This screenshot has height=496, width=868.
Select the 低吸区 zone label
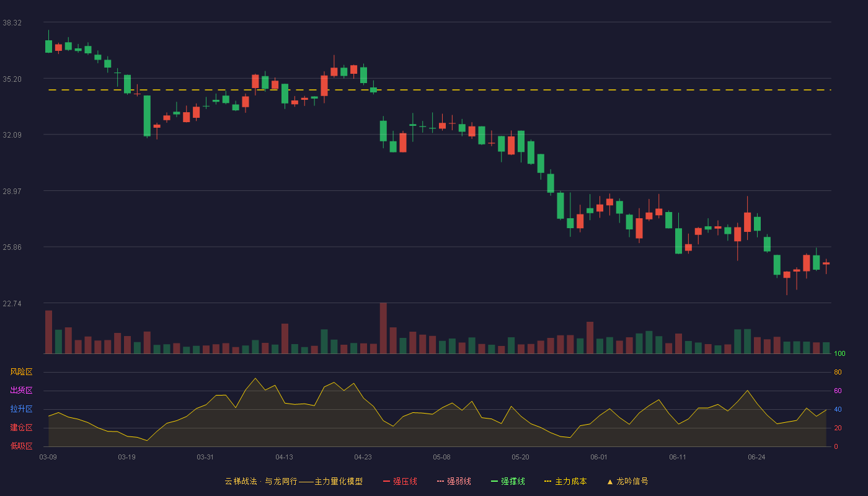click(21, 446)
